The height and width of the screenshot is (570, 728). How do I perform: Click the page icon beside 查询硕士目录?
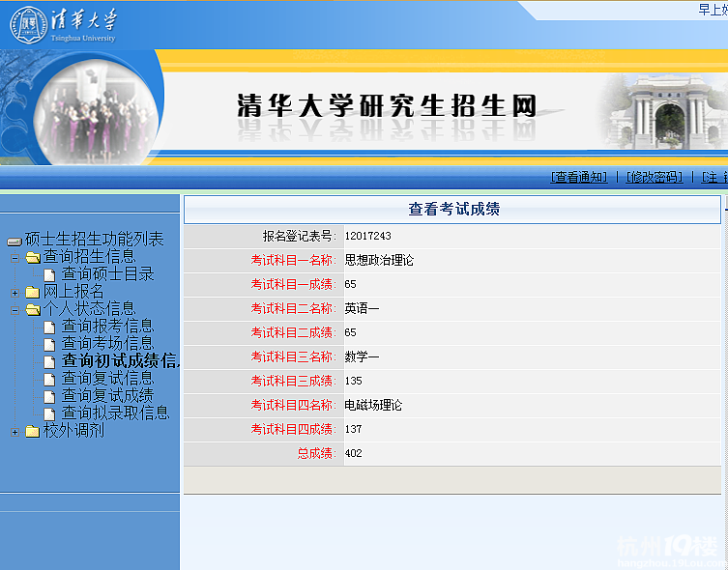pyautogui.click(x=49, y=275)
